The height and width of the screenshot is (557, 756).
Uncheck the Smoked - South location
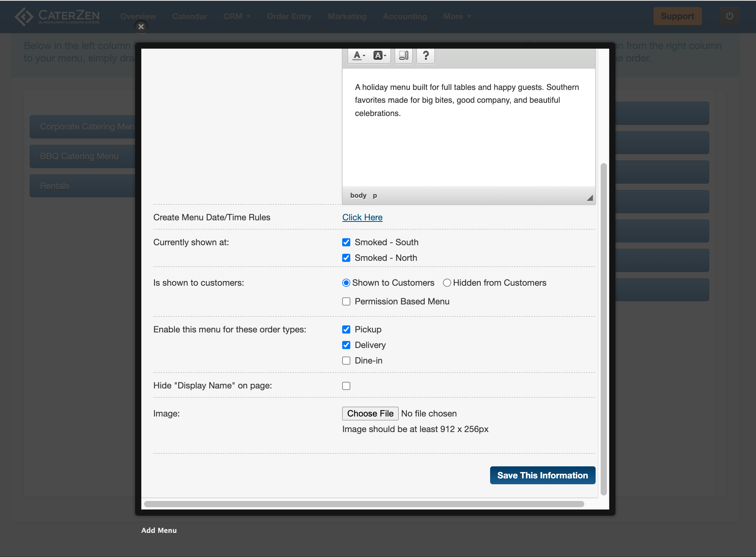point(346,242)
